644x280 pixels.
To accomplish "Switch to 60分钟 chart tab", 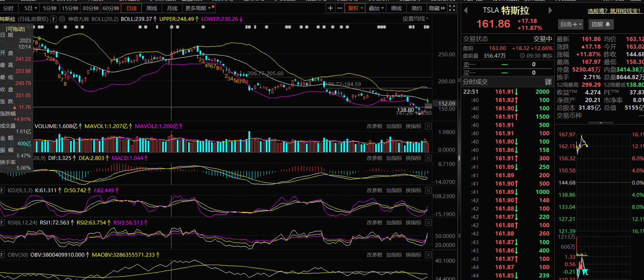I will tap(111, 8).
